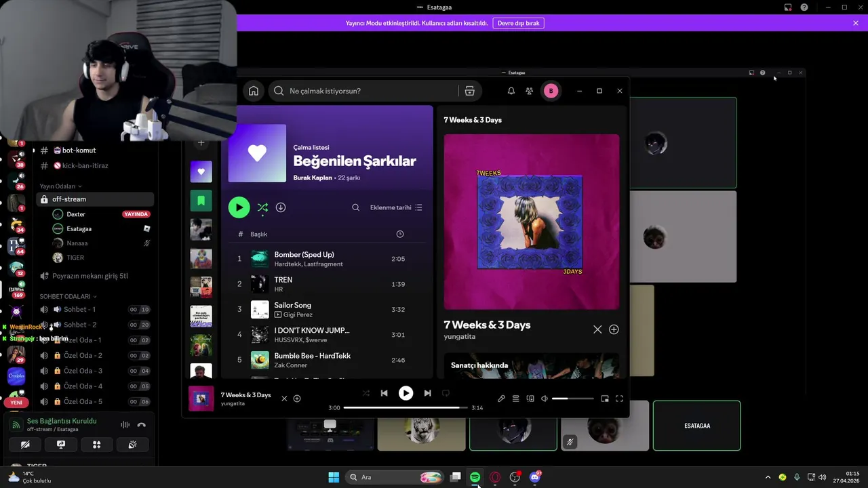Start Discord screen share
The image size is (868, 488).
tap(61, 445)
